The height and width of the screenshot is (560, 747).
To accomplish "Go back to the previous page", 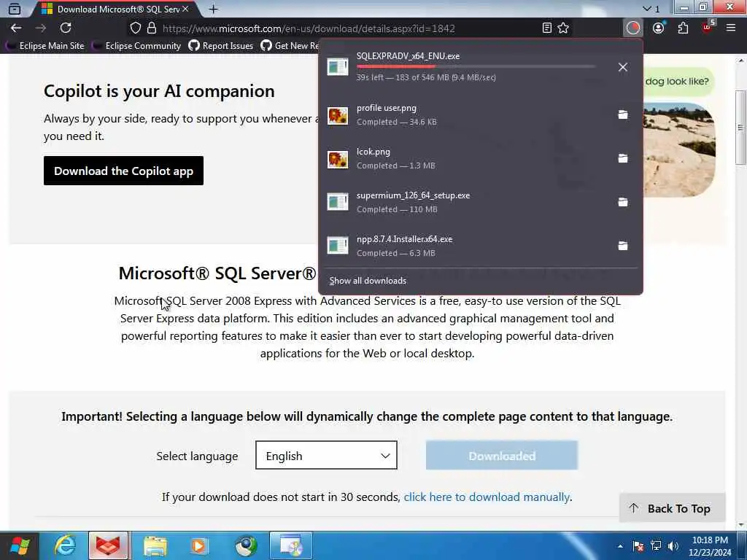I will coord(16,28).
